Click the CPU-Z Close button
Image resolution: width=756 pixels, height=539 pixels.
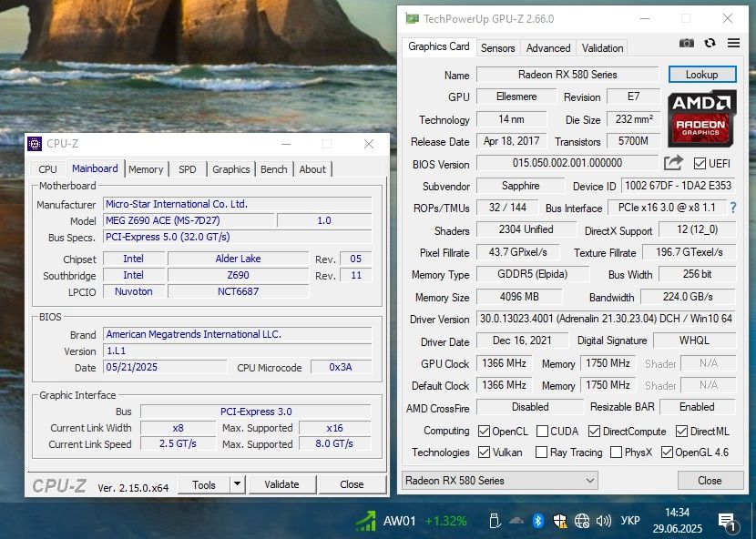(352, 484)
